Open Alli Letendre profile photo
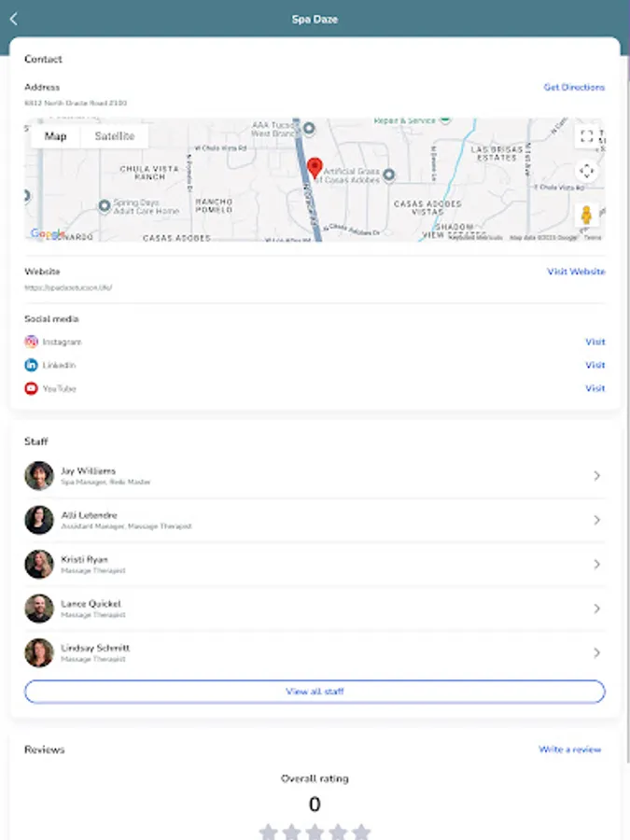Image resolution: width=630 pixels, height=840 pixels. pyautogui.click(x=39, y=520)
